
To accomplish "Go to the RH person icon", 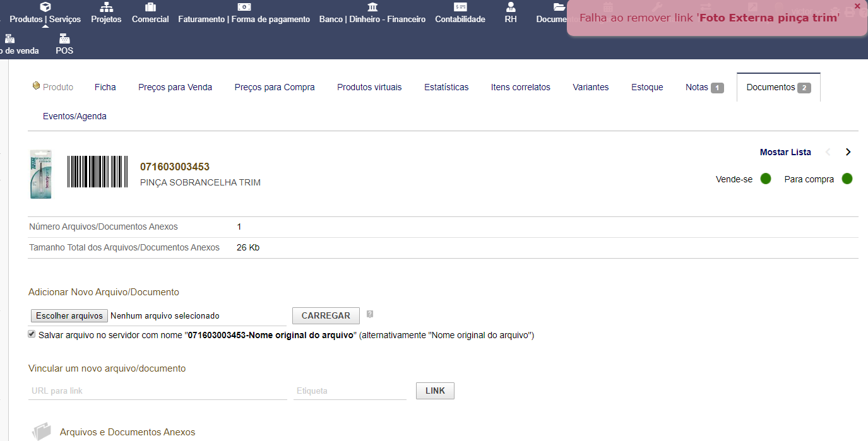I will point(511,7).
